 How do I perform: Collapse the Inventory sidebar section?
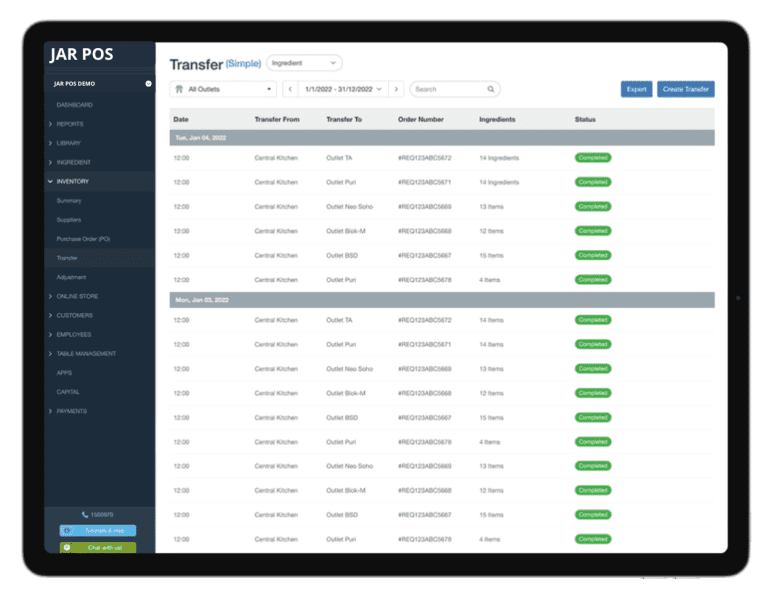pos(72,182)
